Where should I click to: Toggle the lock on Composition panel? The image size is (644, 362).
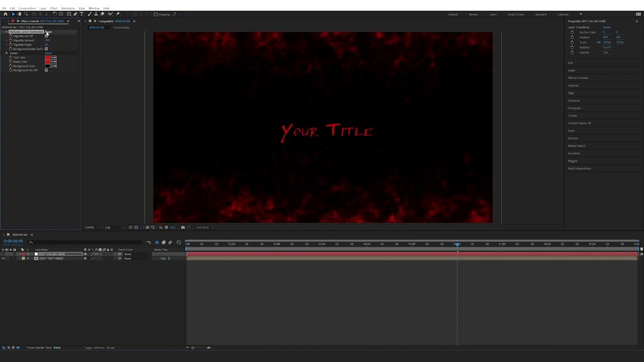pyautogui.click(x=95, y=21)
